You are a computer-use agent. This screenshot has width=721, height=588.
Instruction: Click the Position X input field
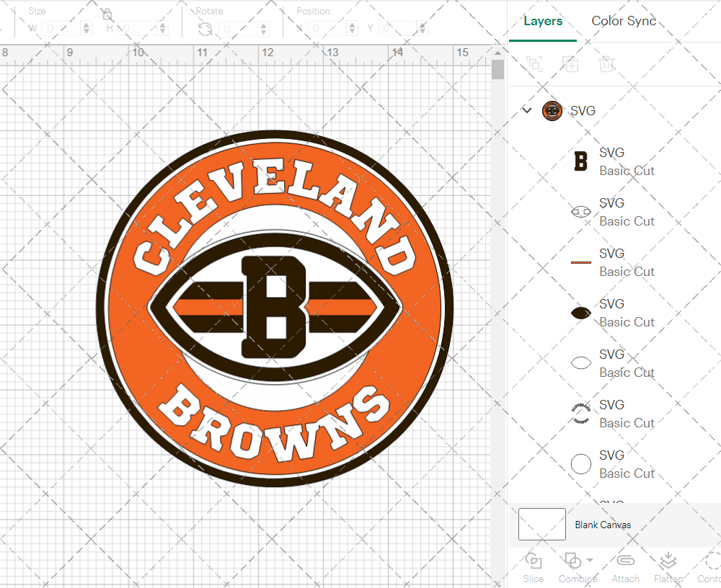[x=327, y=29]
